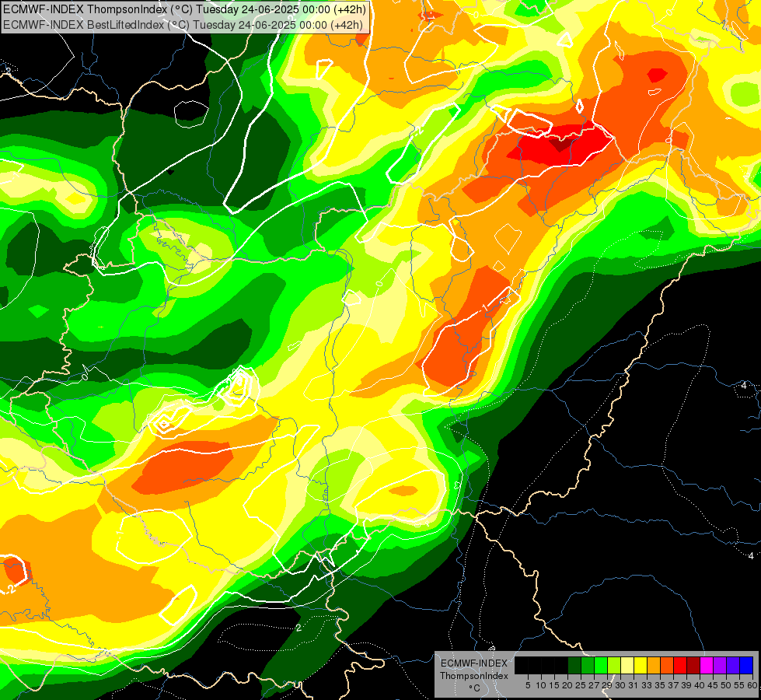Viewport: 761px width, 700px height.
Task: Click the yellow 31–33 legend swatch
Action: pos(641,665)
